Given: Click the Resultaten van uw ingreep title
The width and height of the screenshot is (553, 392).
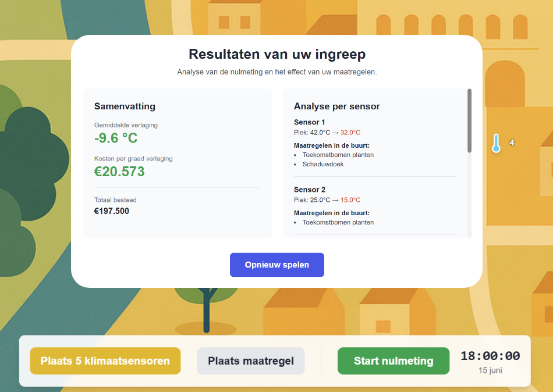Looking at the screenshot, I should (277, 55).
